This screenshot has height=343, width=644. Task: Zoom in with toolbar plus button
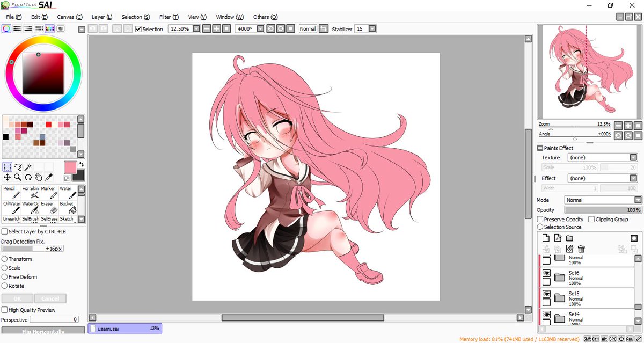217,28
